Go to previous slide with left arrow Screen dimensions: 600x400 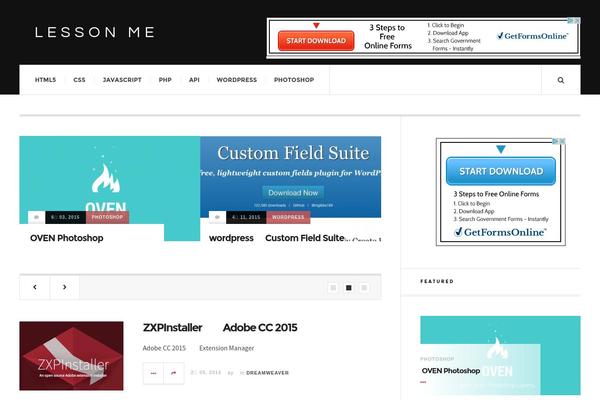pos(35,287)
